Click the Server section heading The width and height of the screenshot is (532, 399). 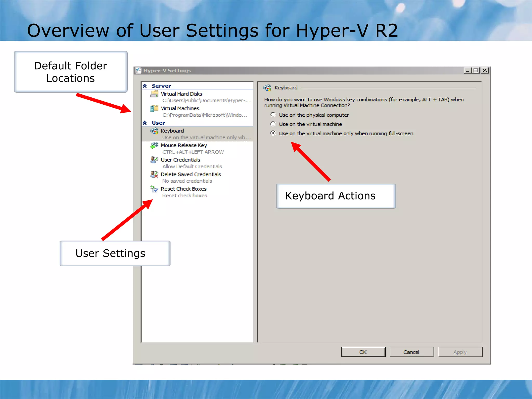(161, 86)
